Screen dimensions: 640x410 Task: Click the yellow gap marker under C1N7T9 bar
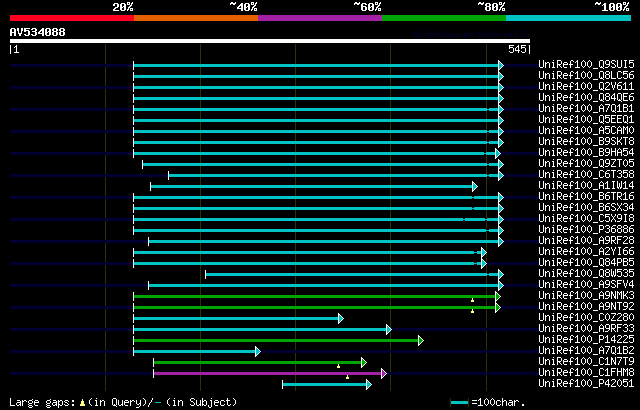[x=338, y=366]
